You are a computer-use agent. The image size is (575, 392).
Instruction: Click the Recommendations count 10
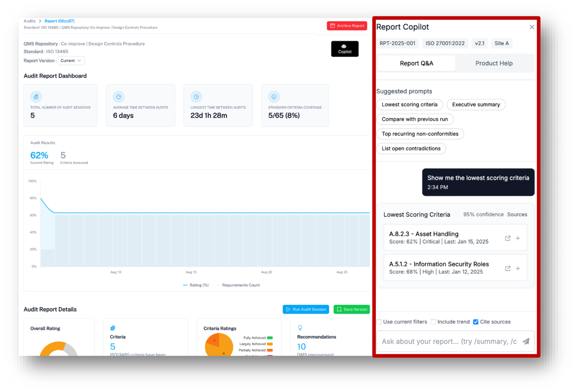(301, 347)
